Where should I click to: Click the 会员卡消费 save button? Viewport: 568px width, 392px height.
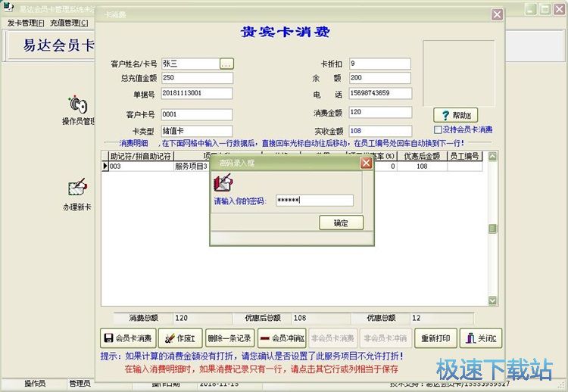[128, 338]
